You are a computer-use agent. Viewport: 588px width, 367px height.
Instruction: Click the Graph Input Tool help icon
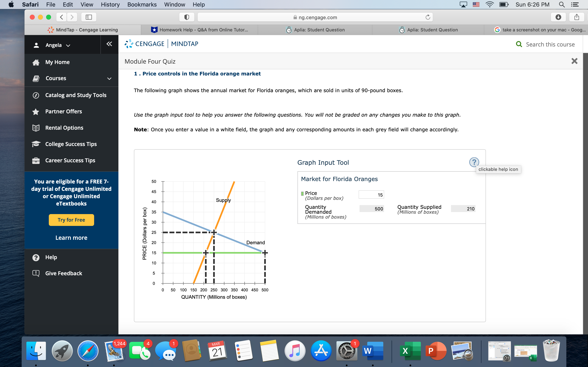[474, 162]
